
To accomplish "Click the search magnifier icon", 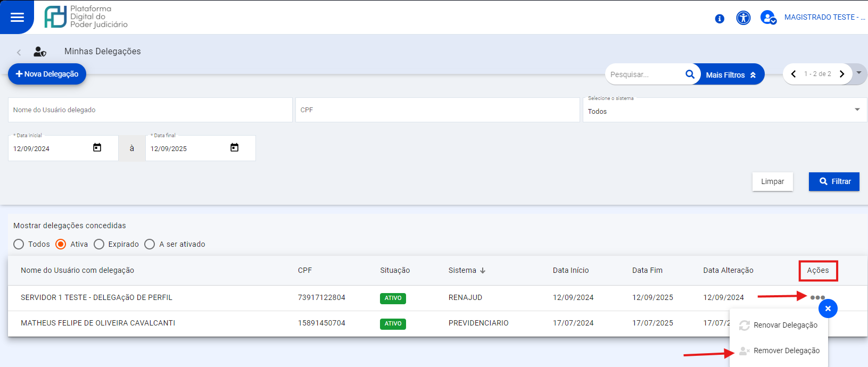I will (690, 74).
